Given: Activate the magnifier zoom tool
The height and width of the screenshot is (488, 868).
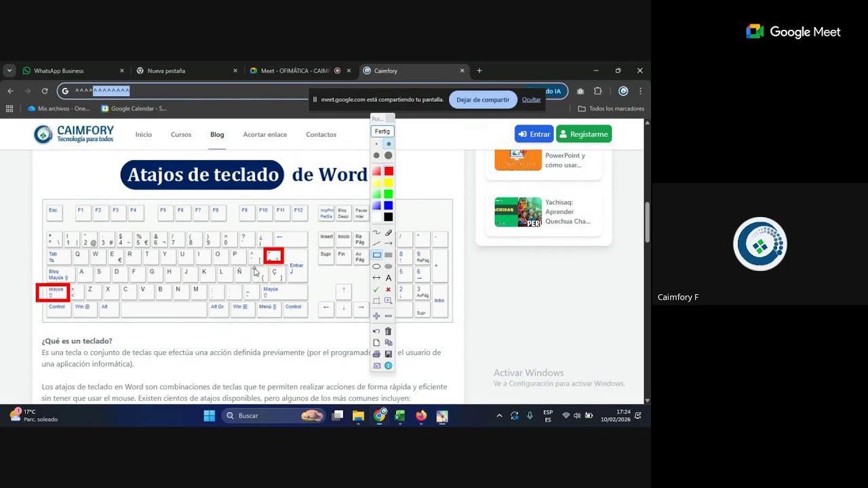Looking at the screenshot, I should (x=389, y=301).
